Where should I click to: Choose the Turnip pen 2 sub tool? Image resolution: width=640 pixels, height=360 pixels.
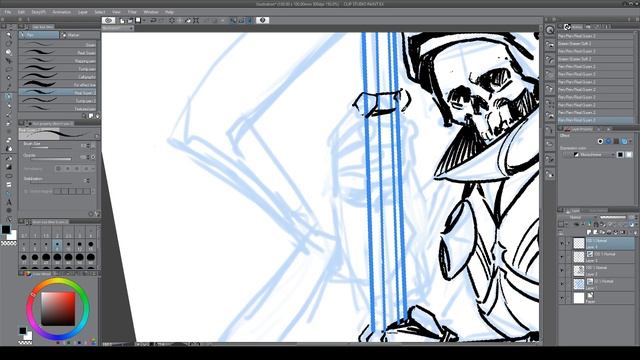58,101
